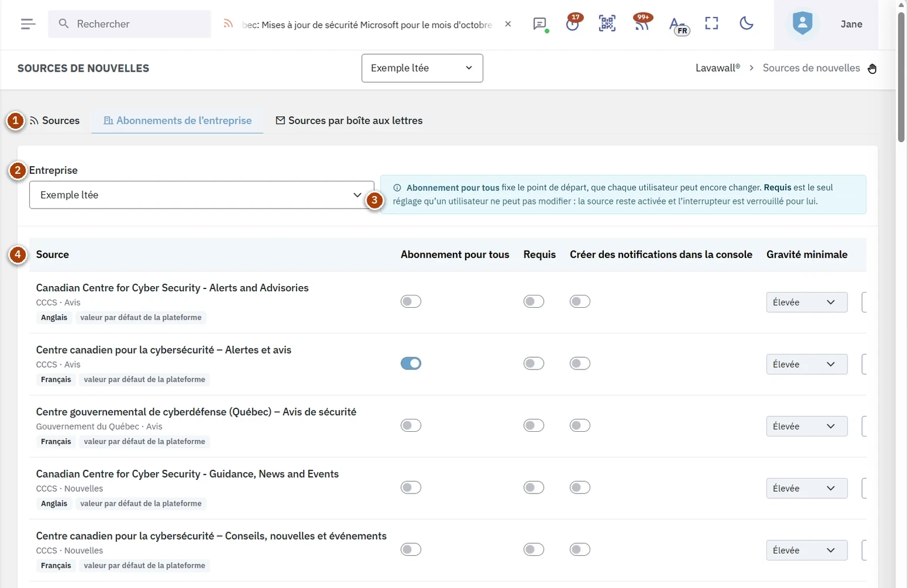Select the Abonnements de l'entreprise tab

(177, 120)
